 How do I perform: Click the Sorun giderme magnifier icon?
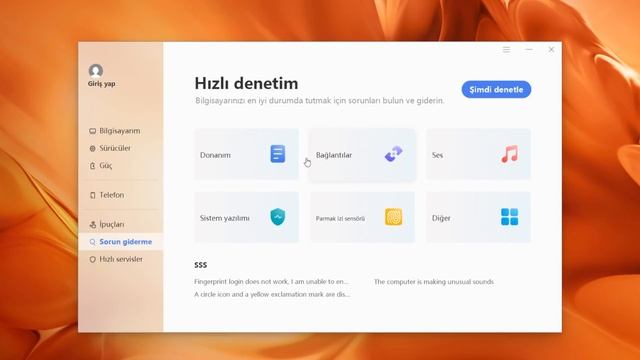tap(93, 242)
